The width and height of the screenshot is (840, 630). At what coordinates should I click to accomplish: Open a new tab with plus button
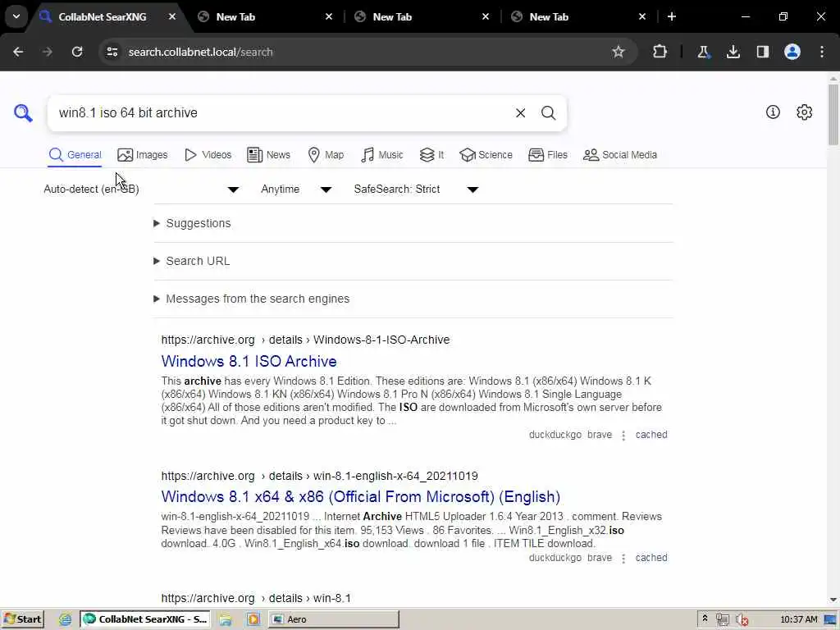coord(671,16)
